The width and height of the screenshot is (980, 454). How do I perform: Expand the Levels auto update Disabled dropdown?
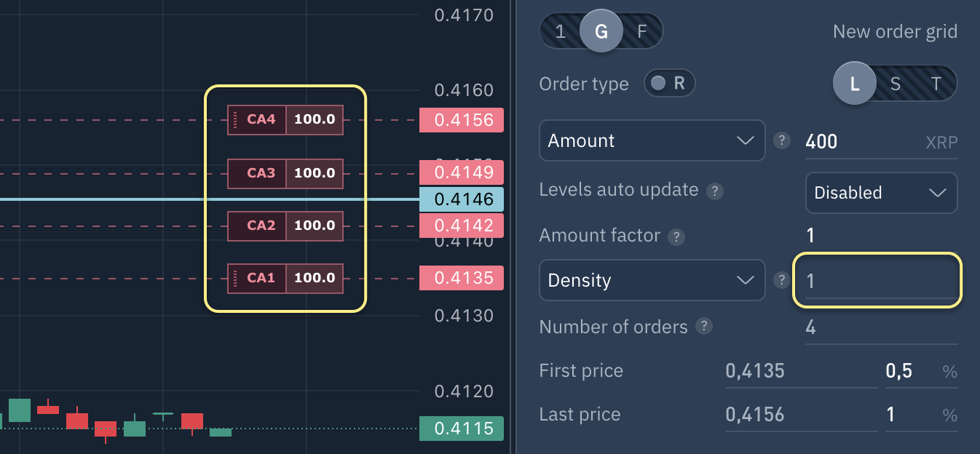click(881, 193)
